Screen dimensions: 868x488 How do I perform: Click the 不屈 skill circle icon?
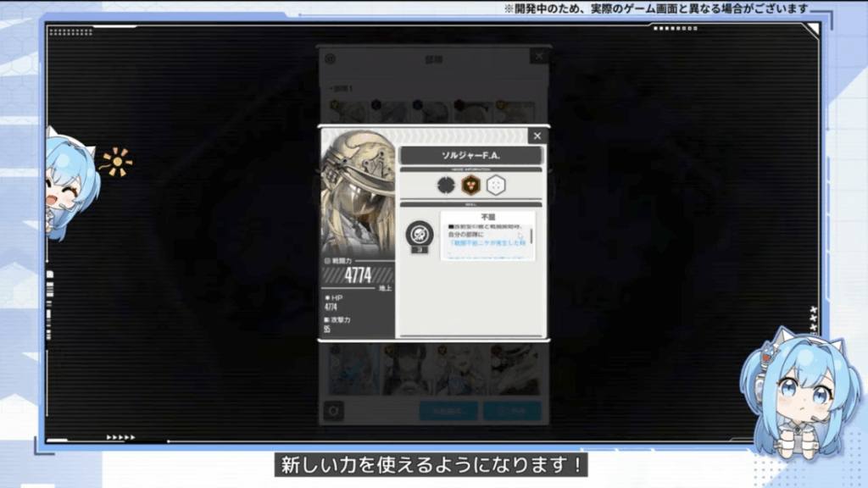(420, 233)
